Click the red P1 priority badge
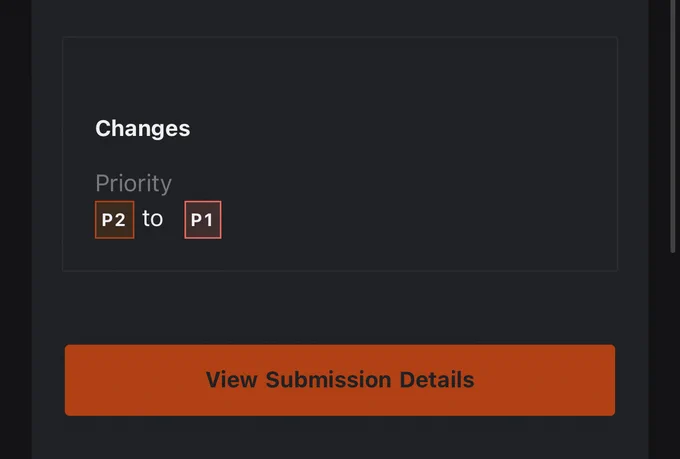680x459 pixels. tap(203, 220)
